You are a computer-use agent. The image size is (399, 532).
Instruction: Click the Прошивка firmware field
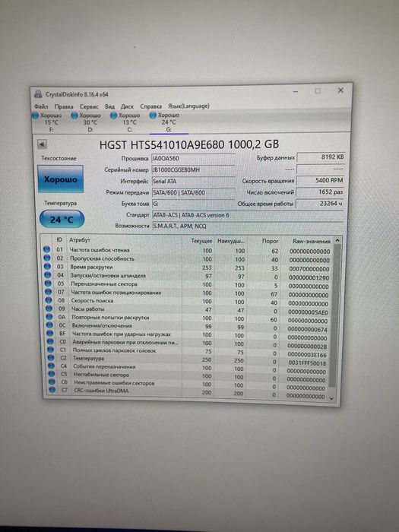(193, 158)
